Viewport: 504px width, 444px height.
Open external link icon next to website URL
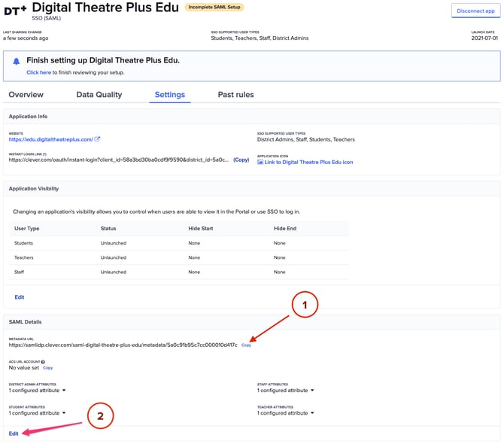coord(97,139)
